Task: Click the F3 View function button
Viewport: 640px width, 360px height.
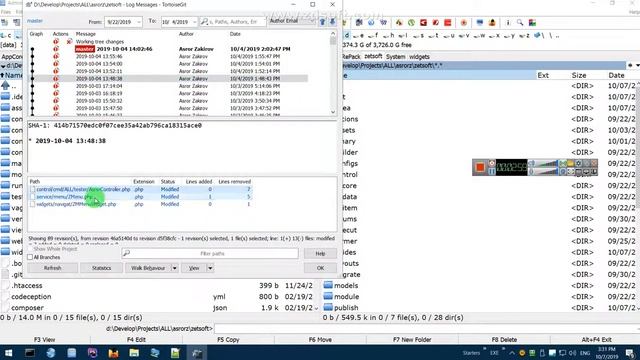Action: click(44, 340)
